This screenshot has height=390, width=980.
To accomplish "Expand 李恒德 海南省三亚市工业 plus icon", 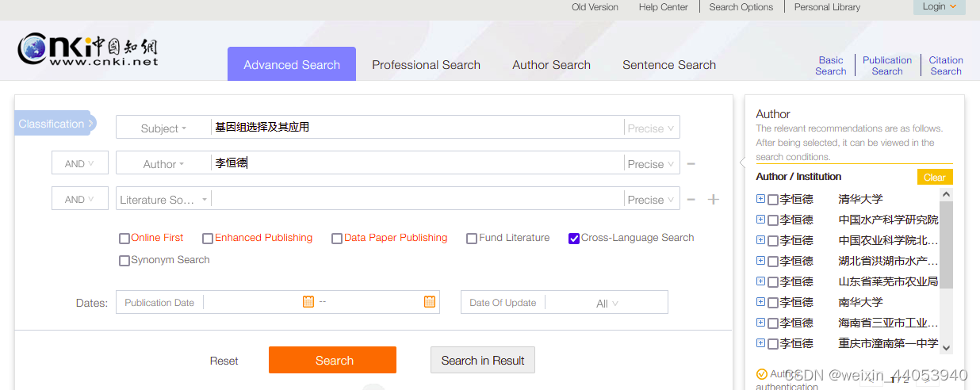I will pos(761,323).
